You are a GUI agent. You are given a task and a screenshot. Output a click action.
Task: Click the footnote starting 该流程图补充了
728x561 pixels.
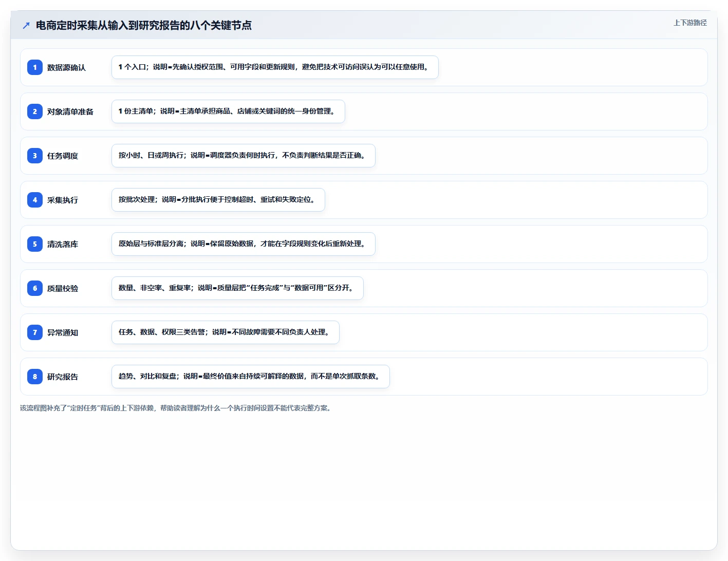[177, 408]
